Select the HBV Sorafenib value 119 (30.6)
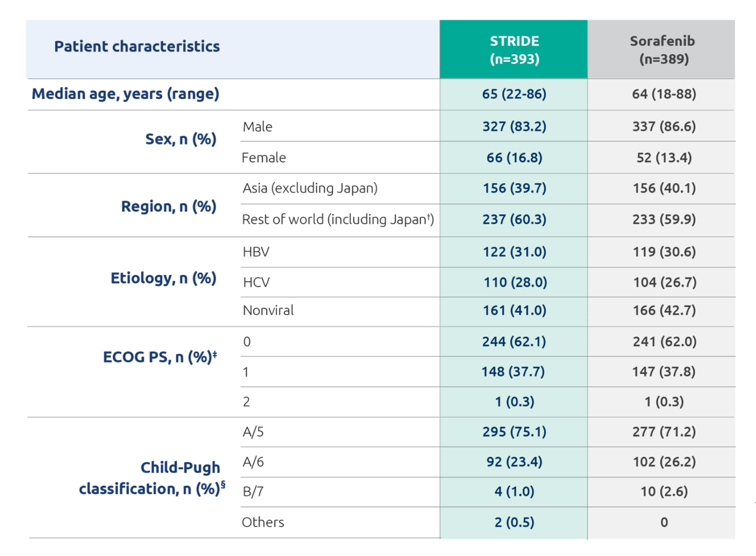This screenshot has height=556, width=756. (x=664, y=252)
